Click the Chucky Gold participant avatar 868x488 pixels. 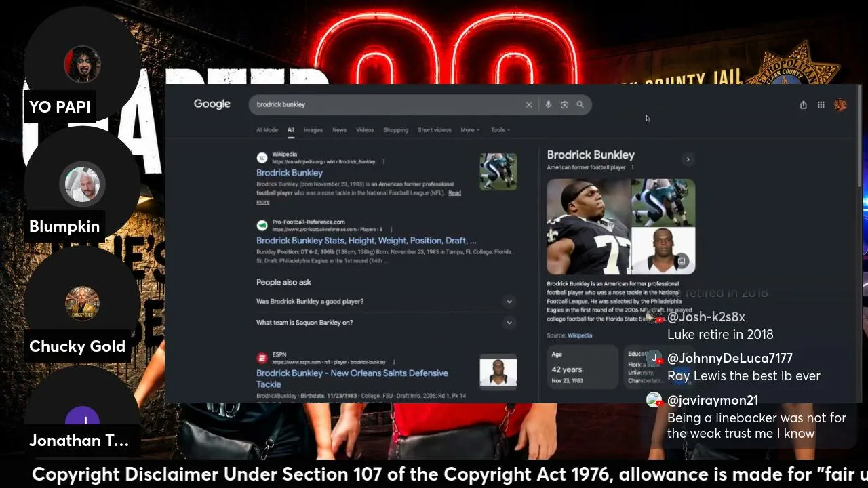(x=83, y=304)
